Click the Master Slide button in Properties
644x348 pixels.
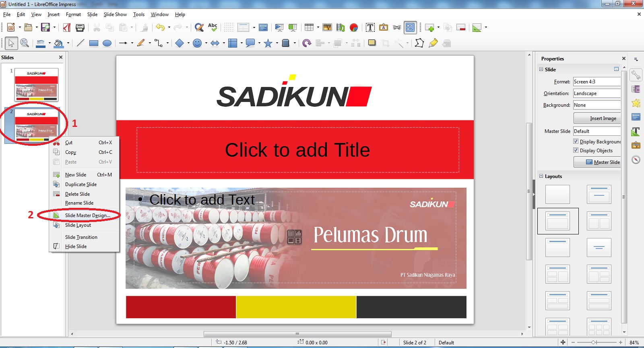click(597, 162)
